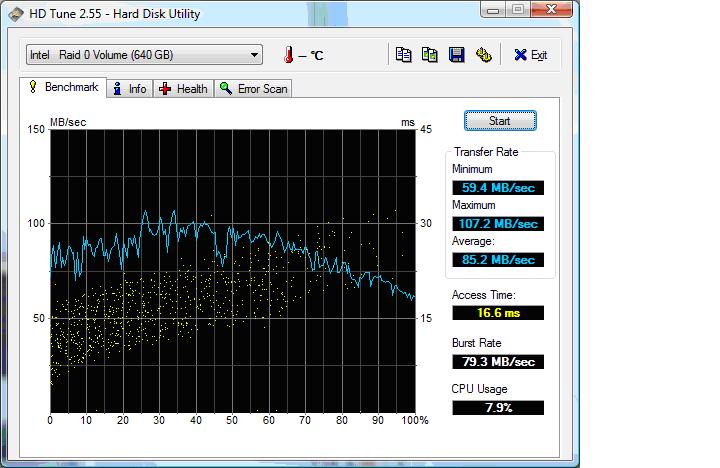Switch to the Info tab

130,89
